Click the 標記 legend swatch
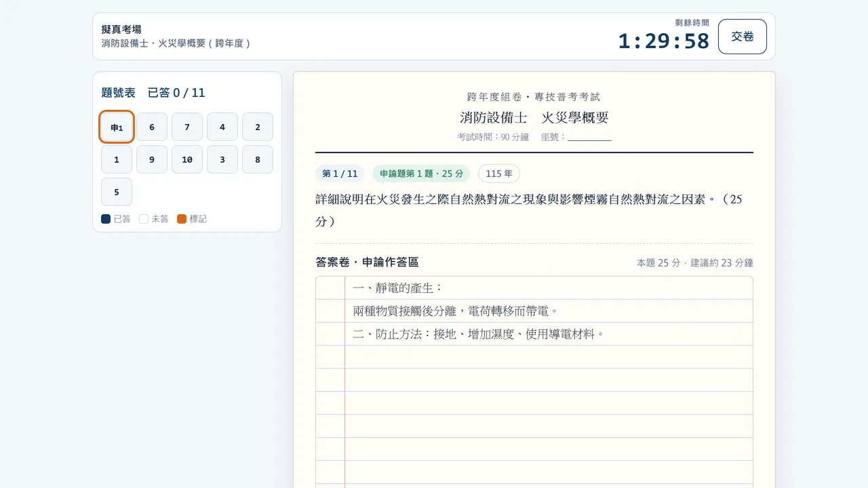Image resolution: width=868 pixels, height=488 pixels. point(182,219)
